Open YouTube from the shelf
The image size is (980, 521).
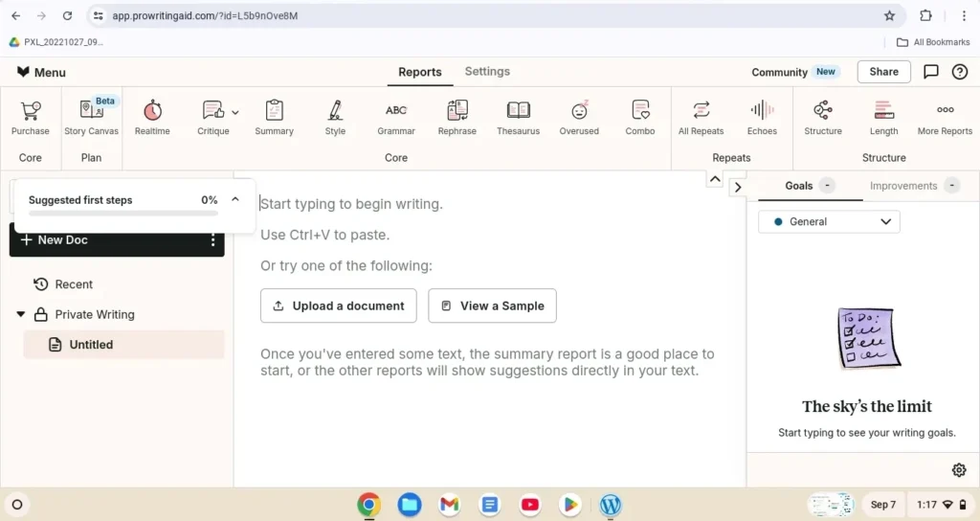pyautogui.click(x=530, y=505)
